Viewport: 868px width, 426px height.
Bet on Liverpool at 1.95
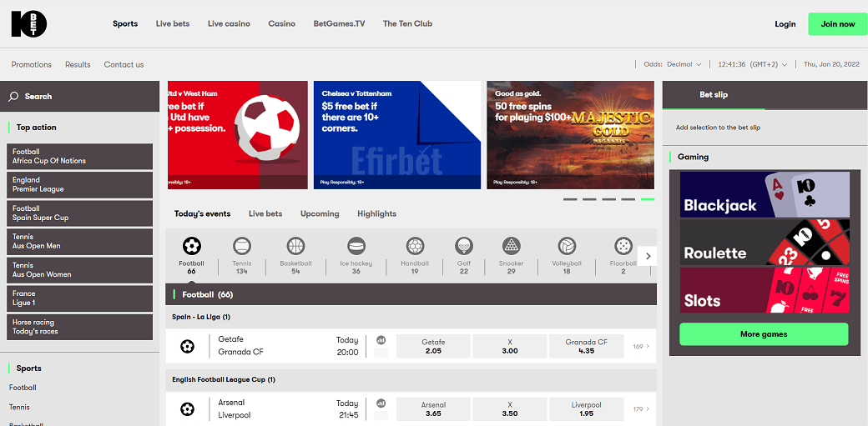point(586,409)
